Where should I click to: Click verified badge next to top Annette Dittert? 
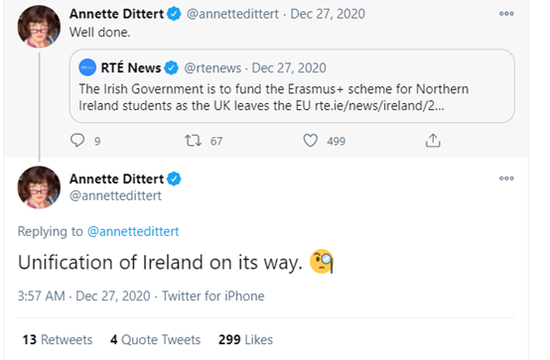[174, 14]
